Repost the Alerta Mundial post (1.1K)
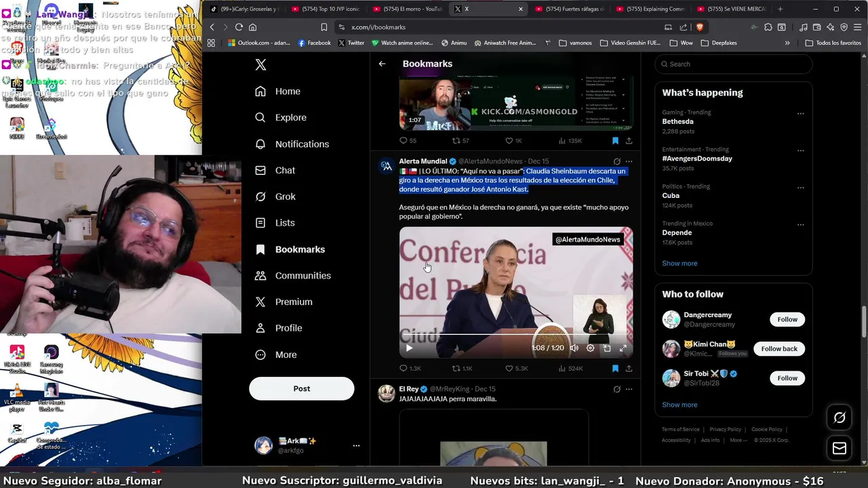 tap(462, 369)
